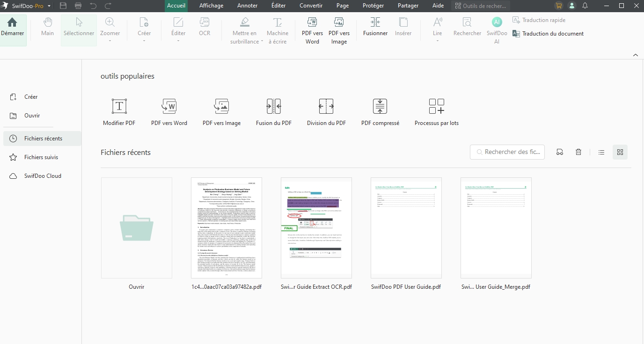Click PDF vers Image in ribbon
Viewport: 644px width, 344px height.
pyautogui.click(x=339, y=31)
